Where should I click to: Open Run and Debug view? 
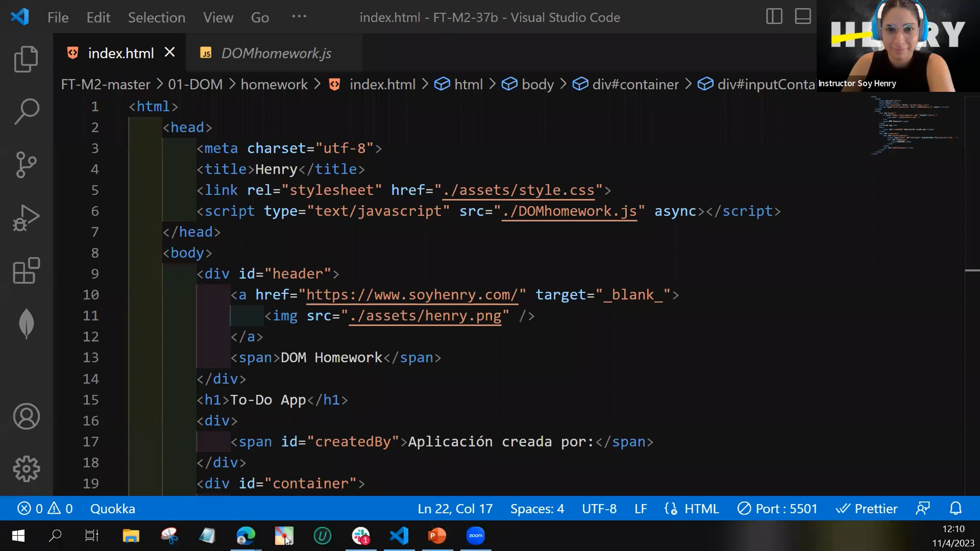tap(26, 218)
